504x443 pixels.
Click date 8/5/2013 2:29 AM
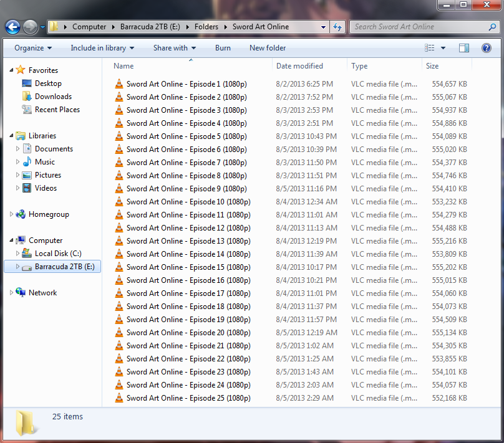click(304, 398)
